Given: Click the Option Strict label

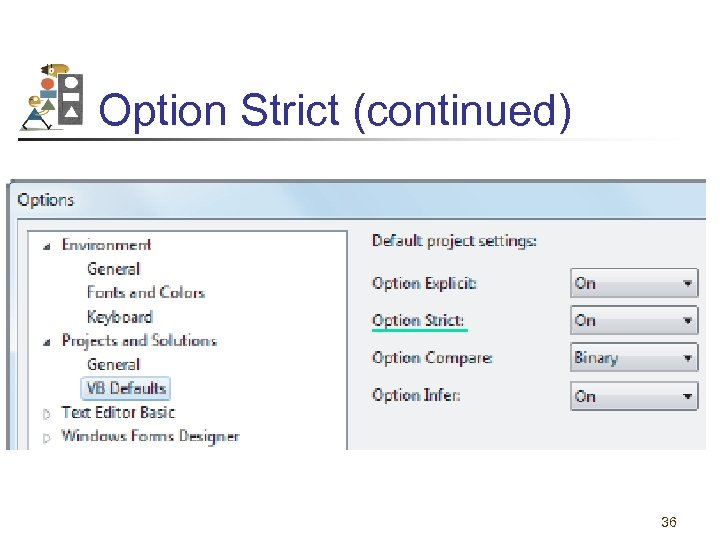Looking at the screenshot, I should [418, 321].
